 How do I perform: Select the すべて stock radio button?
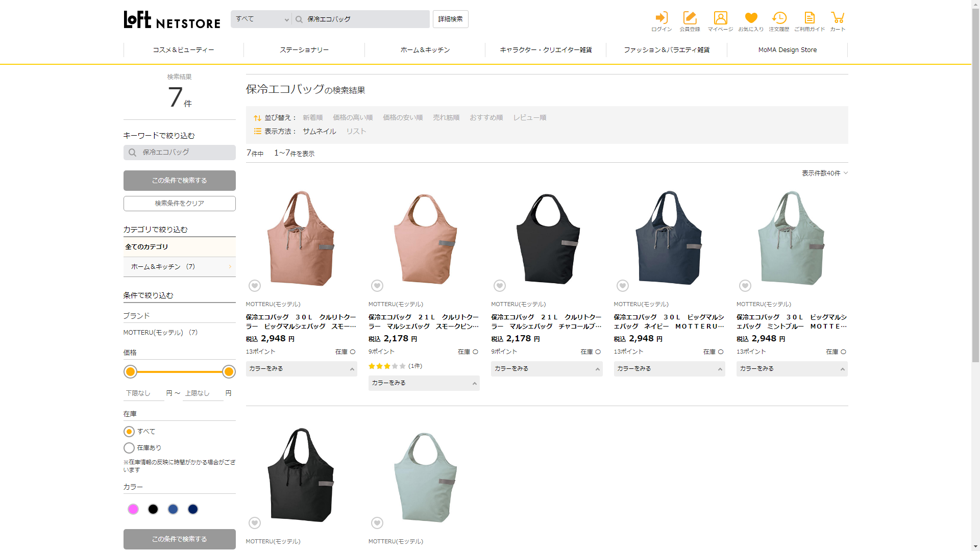(x=129, y=432)
